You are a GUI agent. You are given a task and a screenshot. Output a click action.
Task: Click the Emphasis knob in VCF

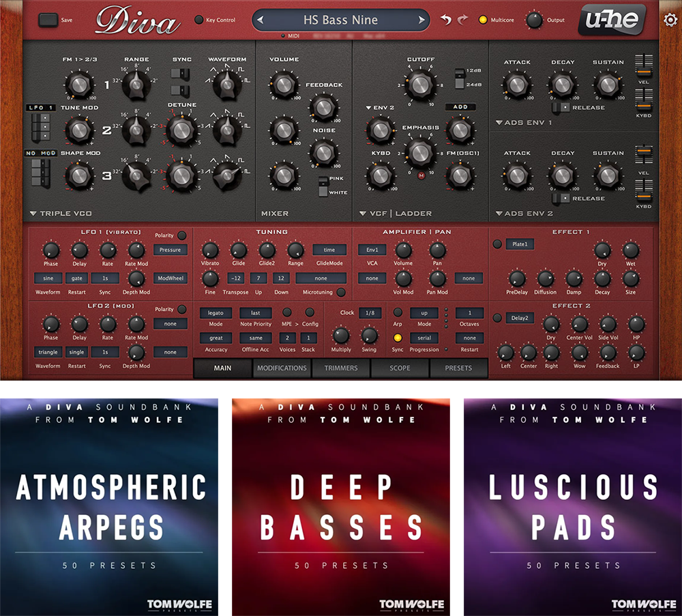[420, 152]
